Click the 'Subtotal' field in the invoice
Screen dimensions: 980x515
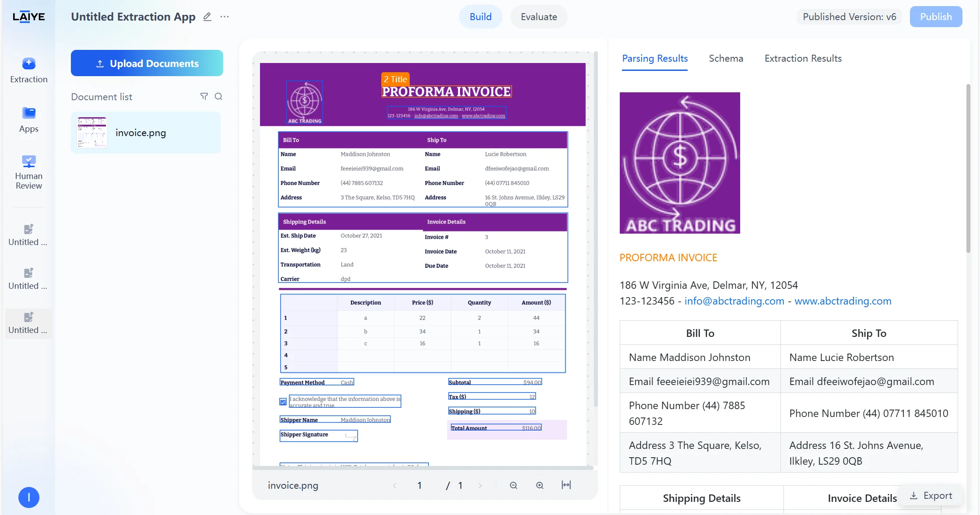pyautogui.click(x=495, y=382)
